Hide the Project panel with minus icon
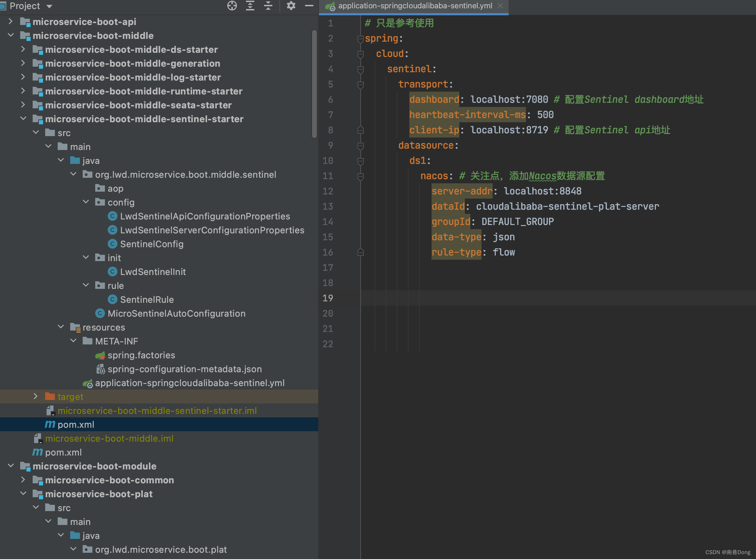Screen dimensions: 756x559 (309, 6)
